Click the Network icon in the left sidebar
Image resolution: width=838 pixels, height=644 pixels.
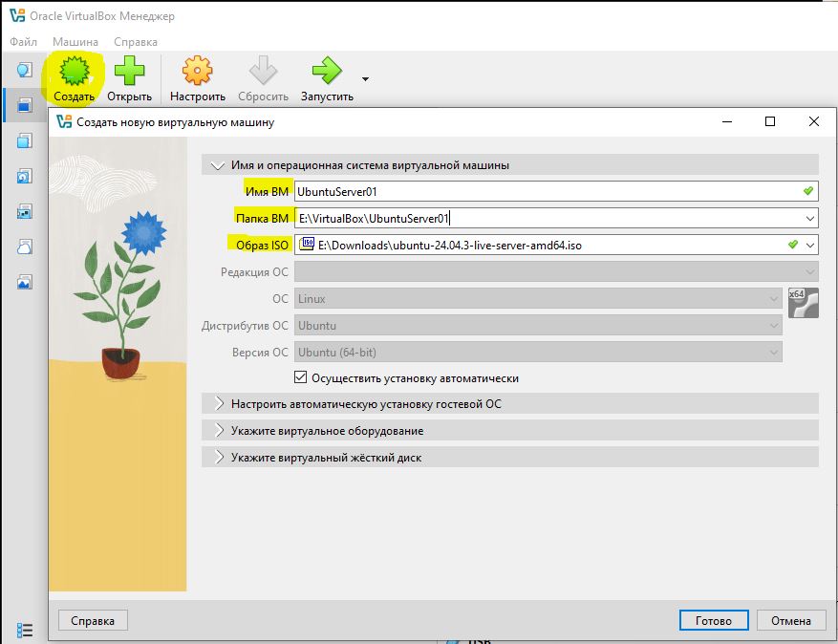point(25,211)
